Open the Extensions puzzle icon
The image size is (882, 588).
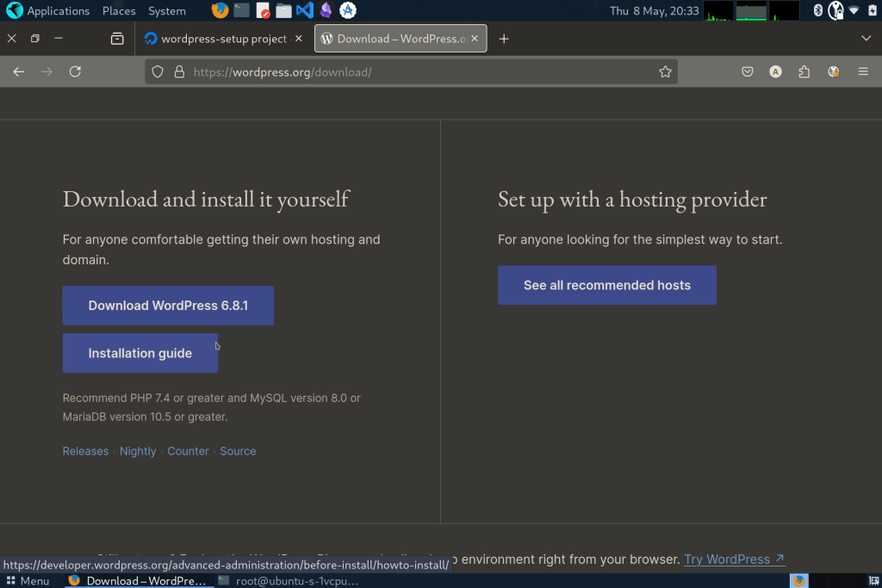[804, 72]
